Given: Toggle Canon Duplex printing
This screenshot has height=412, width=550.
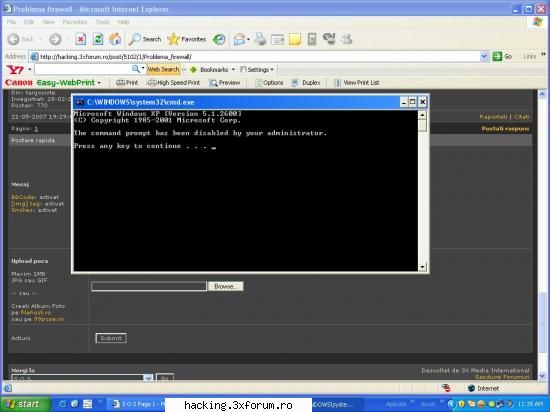Looking at the screenshot, I should coord(306,83).
